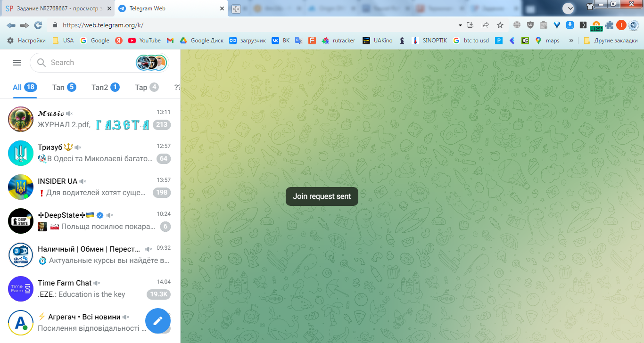Open the Gmail bookmark icon
The width and height of the screenshot is (644, 343).
tap(170, 41)
